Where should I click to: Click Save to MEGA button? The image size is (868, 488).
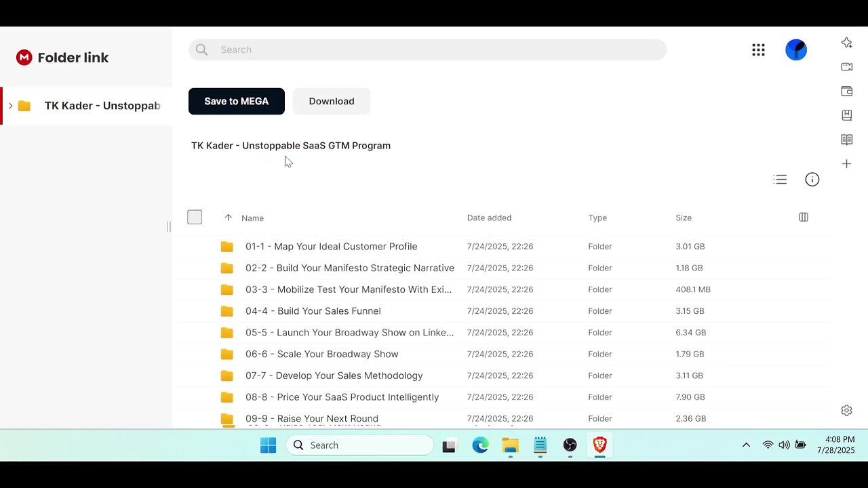tap(237, 101)
